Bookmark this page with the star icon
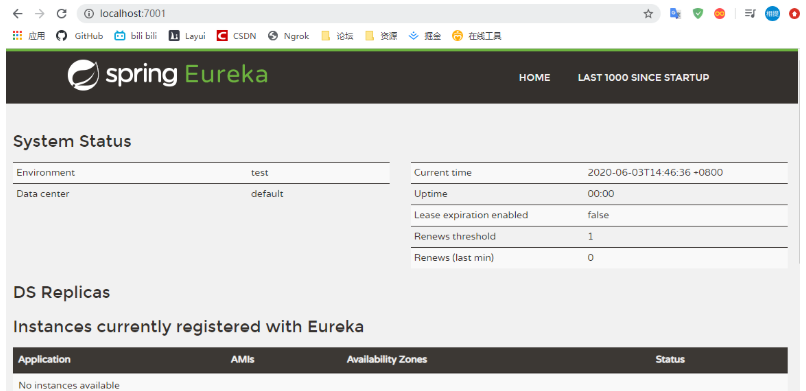806x391 pixels. tap(648, 14)
